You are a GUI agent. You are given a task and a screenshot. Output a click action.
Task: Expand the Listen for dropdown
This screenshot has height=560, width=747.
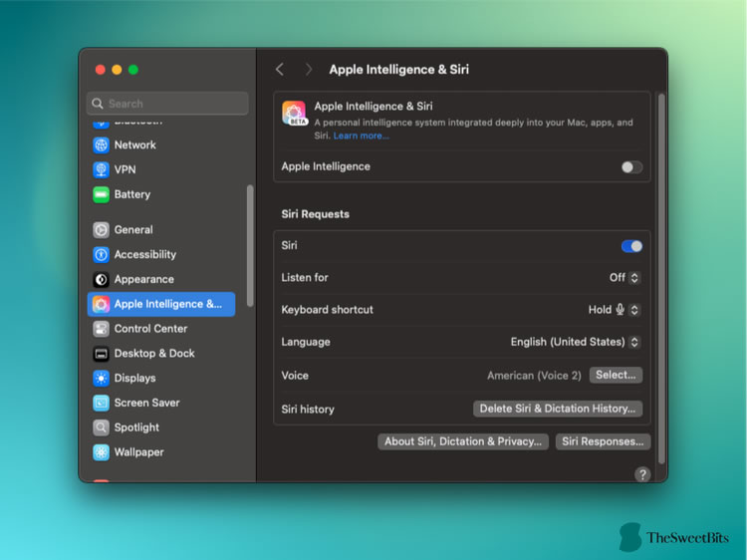coord(624,278)
